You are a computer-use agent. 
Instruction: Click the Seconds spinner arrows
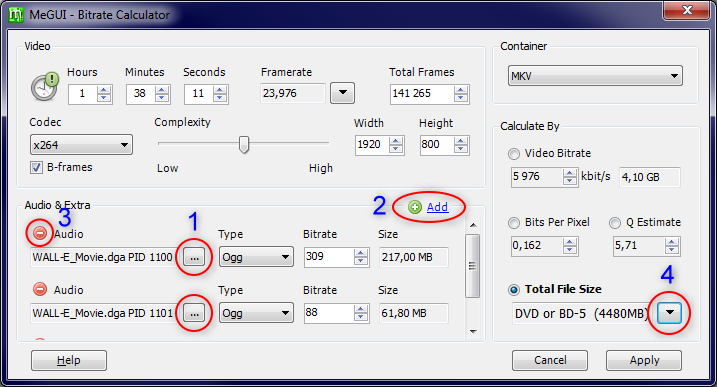click(x=220, y=94)
